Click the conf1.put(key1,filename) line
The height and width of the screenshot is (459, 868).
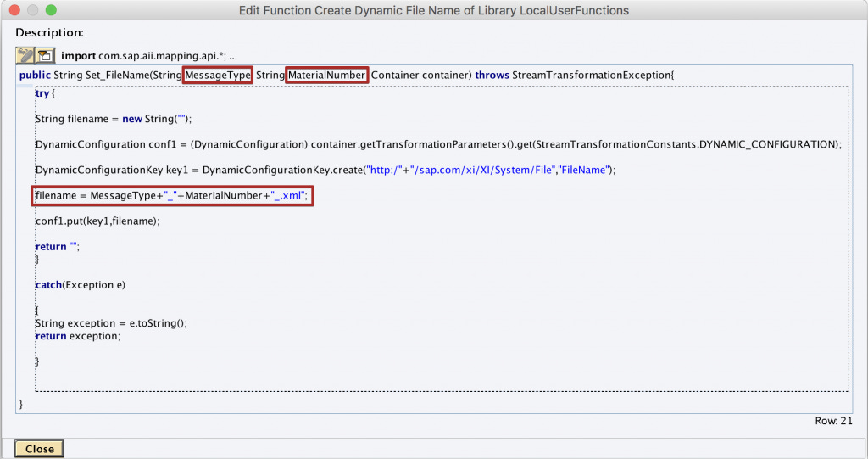(97, 221)
